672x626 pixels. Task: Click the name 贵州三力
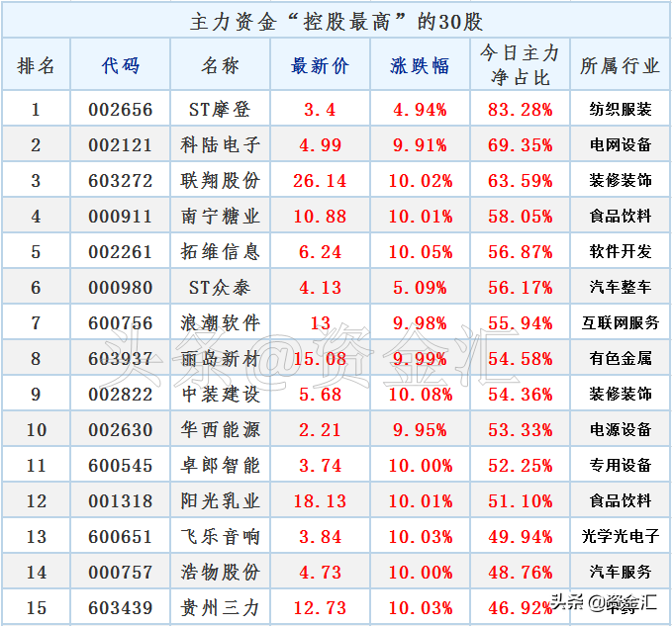click(220, 607)
